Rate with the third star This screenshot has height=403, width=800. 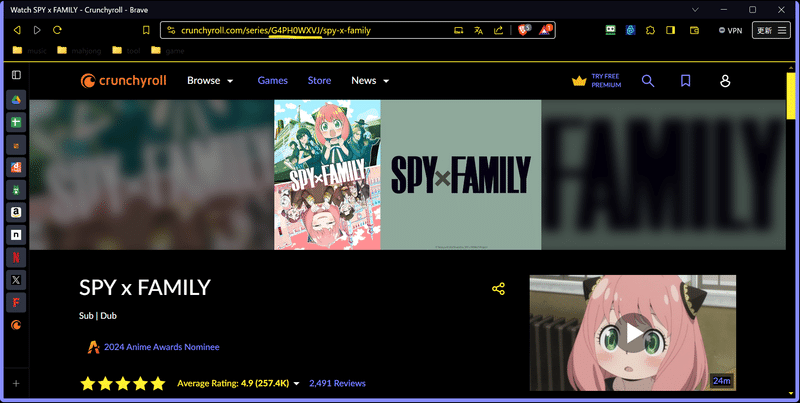(x=123, y=383)
